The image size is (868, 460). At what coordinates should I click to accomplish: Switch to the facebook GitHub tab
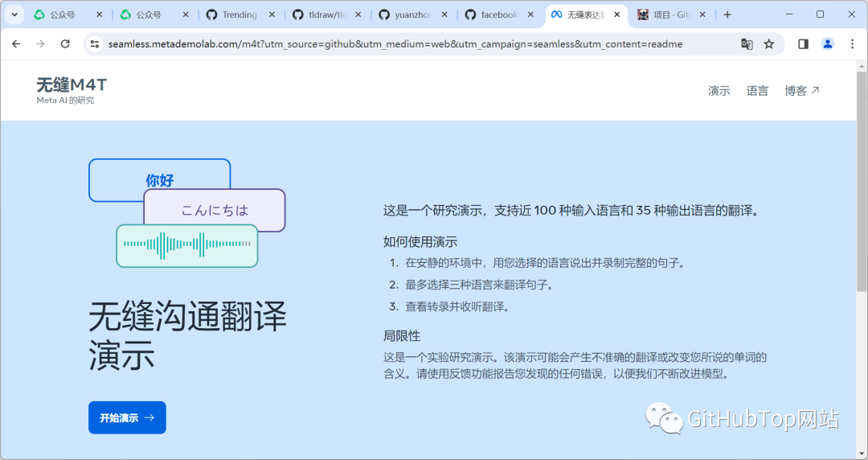499,15
